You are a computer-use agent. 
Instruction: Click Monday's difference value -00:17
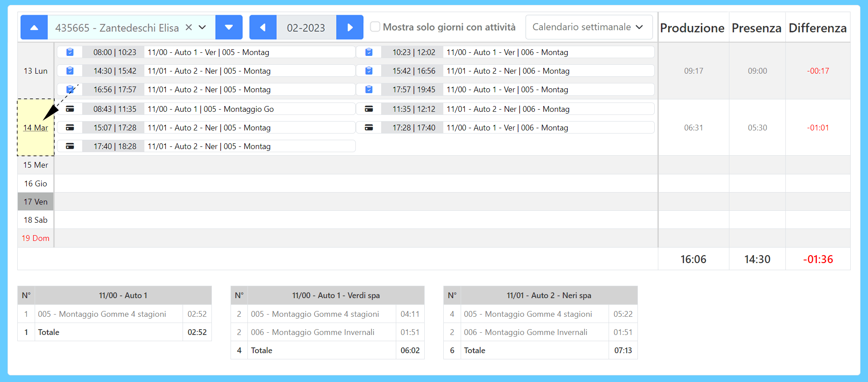pos(818,71)
